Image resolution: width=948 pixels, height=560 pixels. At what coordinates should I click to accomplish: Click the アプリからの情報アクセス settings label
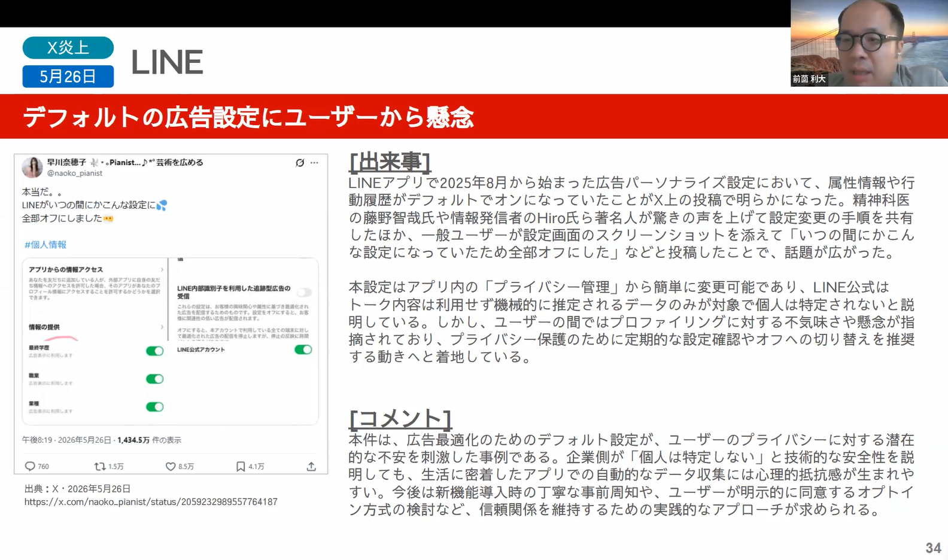[x=66, y=269]
